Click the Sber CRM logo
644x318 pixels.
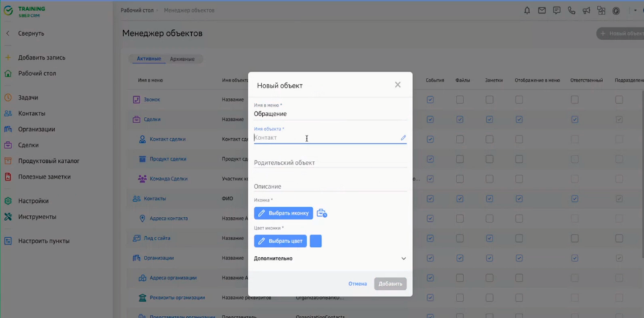coord(25,11)
